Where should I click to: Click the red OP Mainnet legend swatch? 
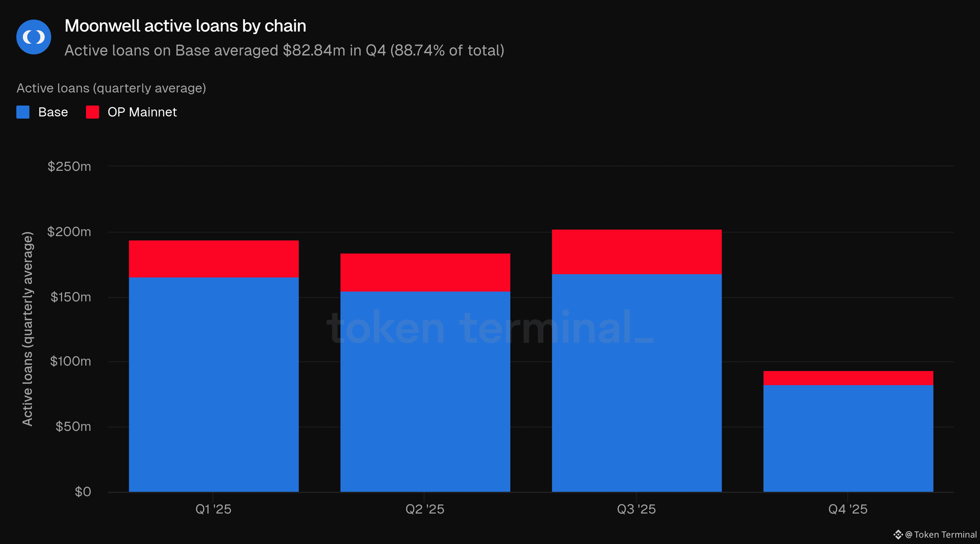coord(93,112)
